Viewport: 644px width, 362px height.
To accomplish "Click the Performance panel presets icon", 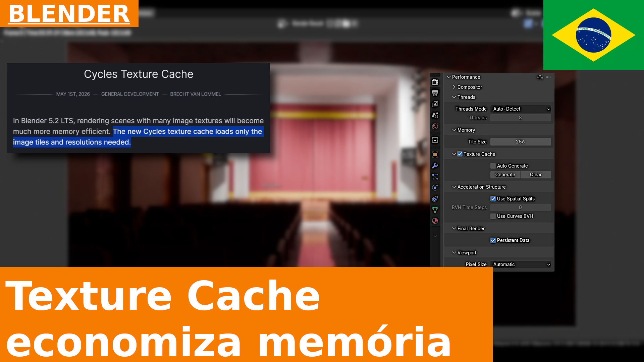I will pyautogui.click(x=540, y=77).
